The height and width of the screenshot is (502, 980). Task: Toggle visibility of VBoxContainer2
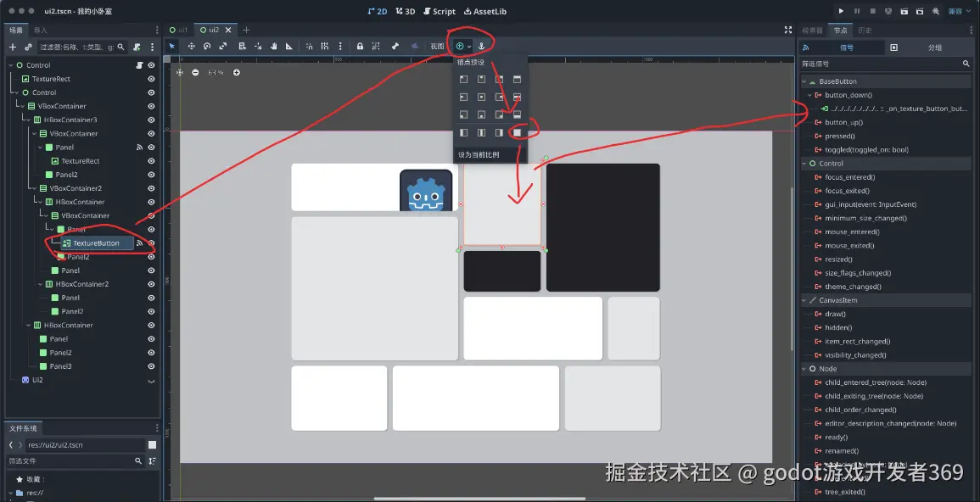pos(151,188)
